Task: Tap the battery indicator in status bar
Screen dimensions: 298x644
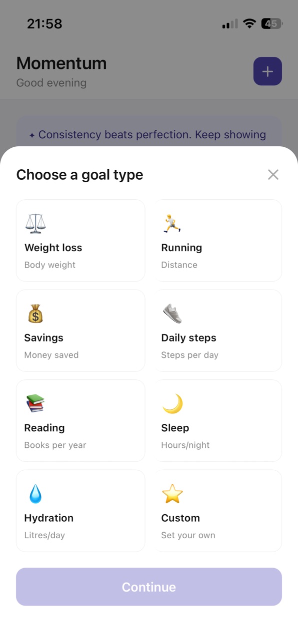Action: (272, 23)
